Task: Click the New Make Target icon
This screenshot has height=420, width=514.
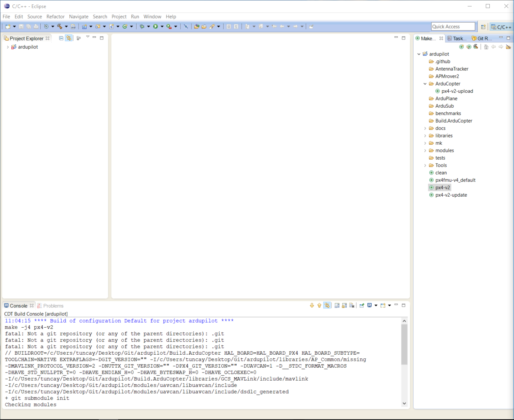Action: [x=462, y=47]
